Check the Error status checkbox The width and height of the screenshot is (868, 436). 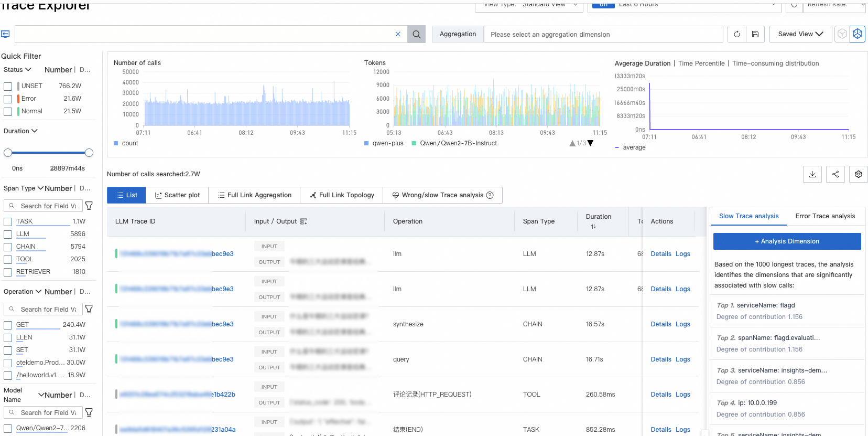click(8, 99)
